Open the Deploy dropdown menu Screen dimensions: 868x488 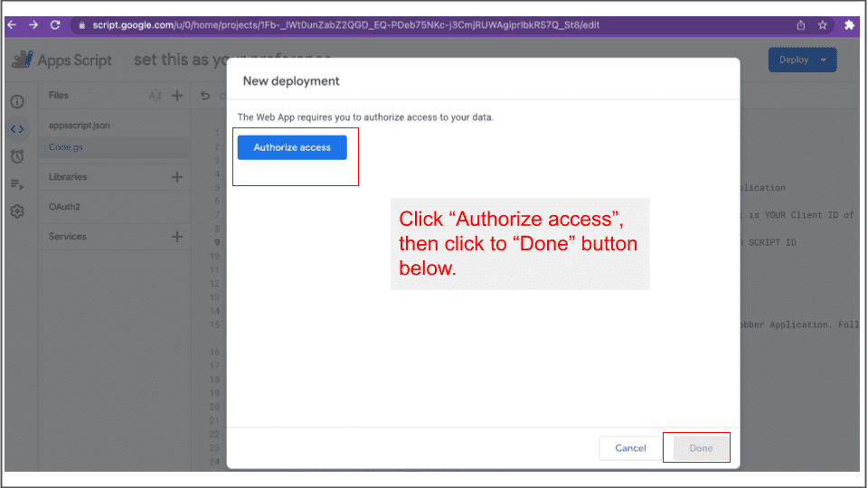point(802,61)
